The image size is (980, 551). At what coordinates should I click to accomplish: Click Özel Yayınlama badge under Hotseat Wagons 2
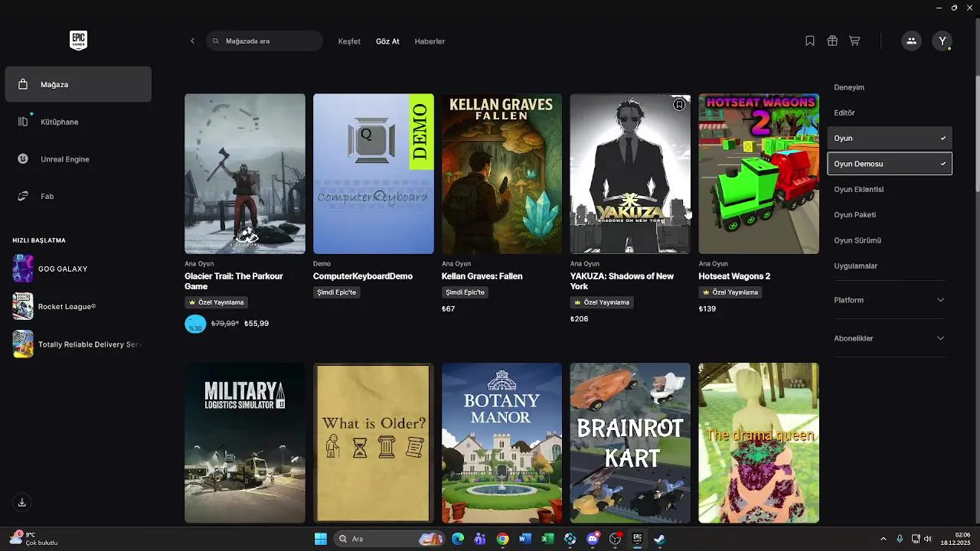point(730,292)
